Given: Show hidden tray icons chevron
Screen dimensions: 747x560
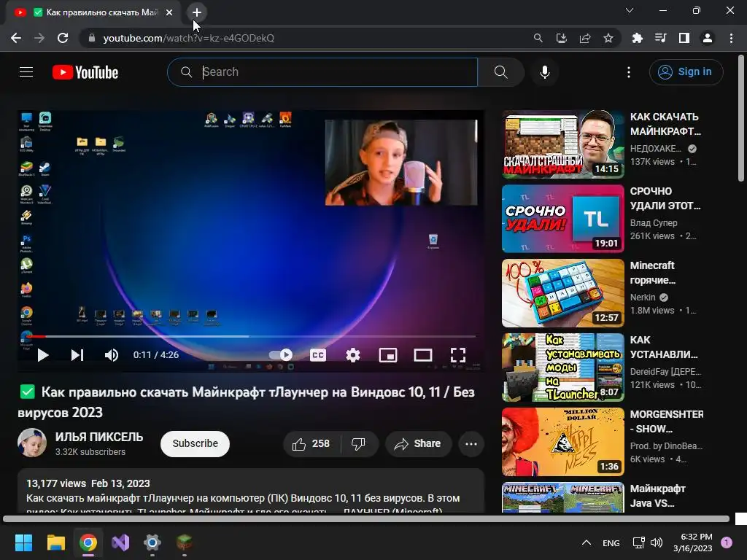Looking at the screenshot, I should (x=587, y=542).
